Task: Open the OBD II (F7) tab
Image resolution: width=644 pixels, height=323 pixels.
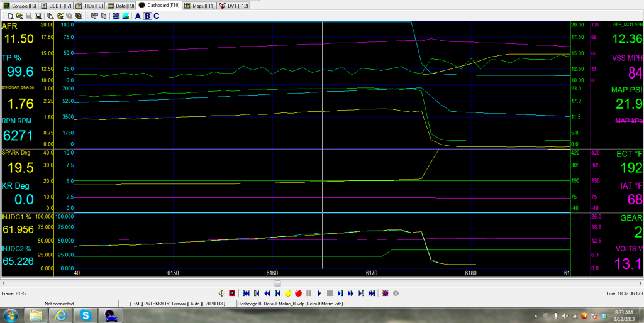Action: (55, 6)
